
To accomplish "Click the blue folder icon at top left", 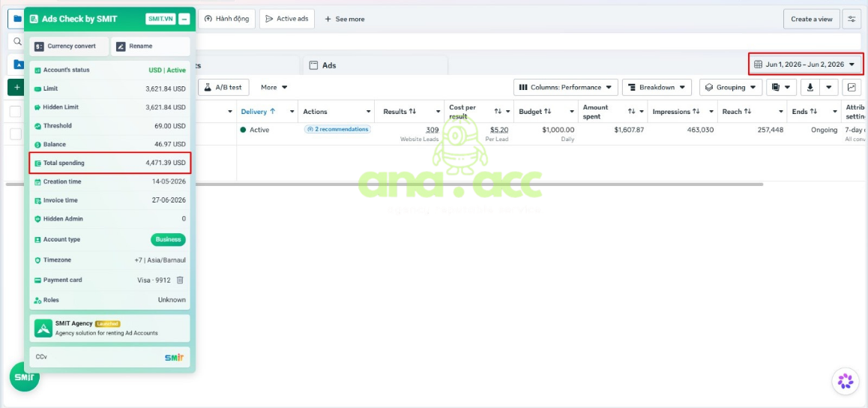I will pos(17,19).
